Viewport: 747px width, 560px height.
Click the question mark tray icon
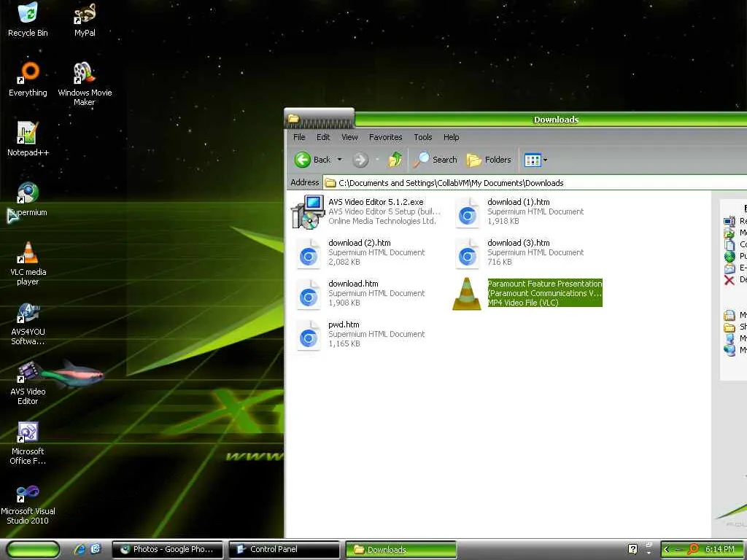tap(632, 549)
